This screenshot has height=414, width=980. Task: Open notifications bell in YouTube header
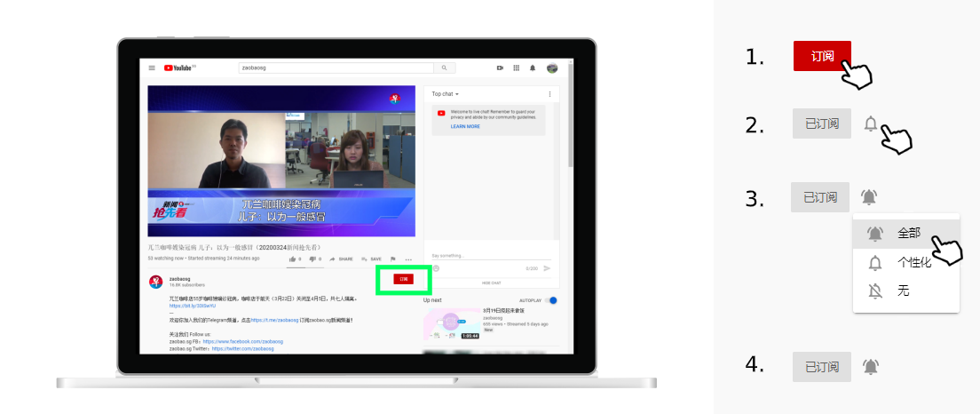click(533, 68)
